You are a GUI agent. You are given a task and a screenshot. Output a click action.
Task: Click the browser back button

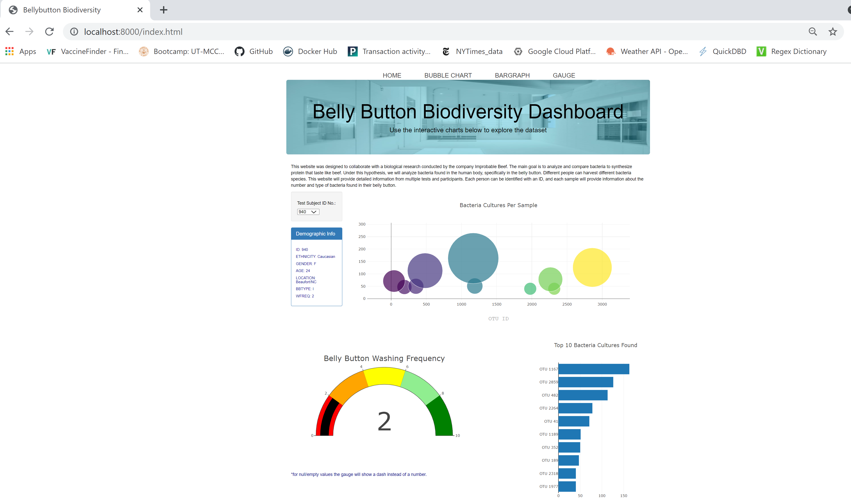point(9,31)
